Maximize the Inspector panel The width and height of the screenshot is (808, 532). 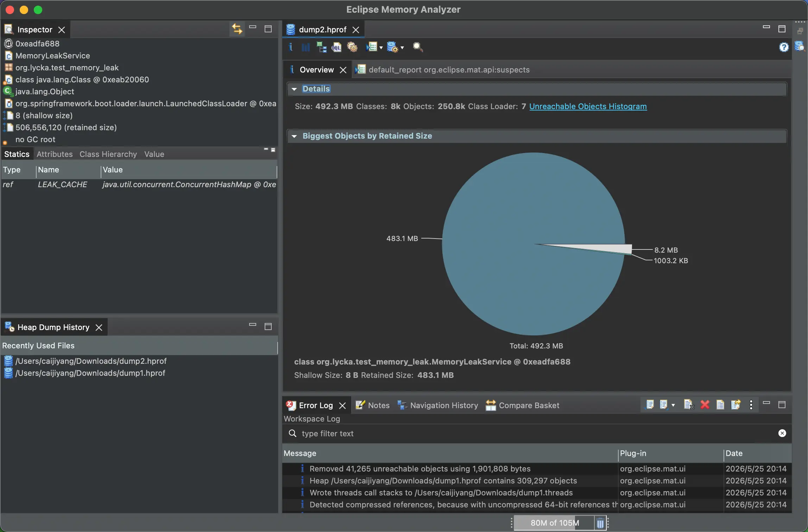pos(268,29)
